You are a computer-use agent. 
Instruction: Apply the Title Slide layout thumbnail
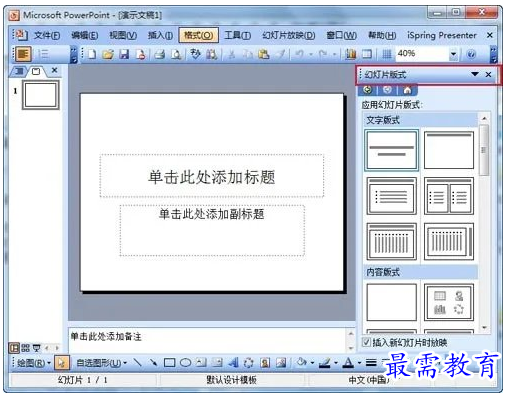coord(391,150)
